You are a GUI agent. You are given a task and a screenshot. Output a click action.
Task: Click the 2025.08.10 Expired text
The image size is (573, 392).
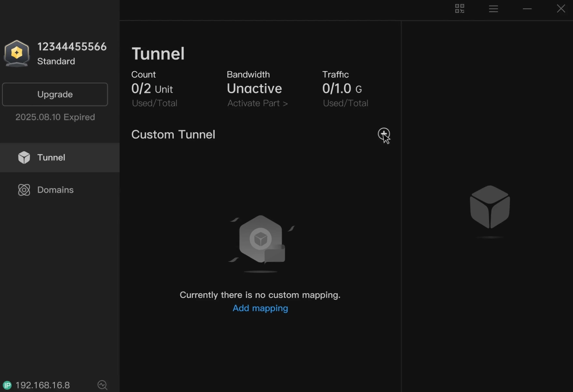click(x=55, y=117)
